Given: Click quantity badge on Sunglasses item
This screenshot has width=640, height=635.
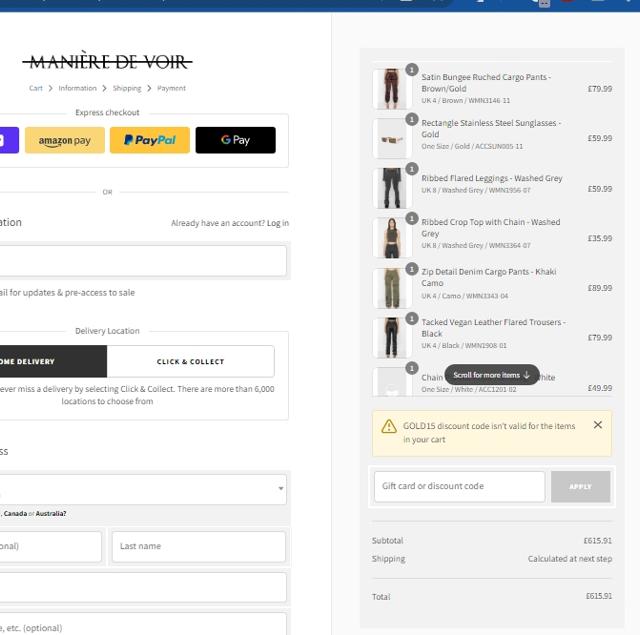Looking at the screenshot, I should (412, 120).
